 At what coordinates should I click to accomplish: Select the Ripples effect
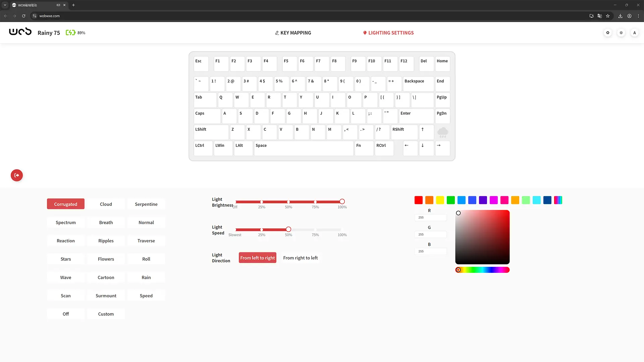pos(106,241)
